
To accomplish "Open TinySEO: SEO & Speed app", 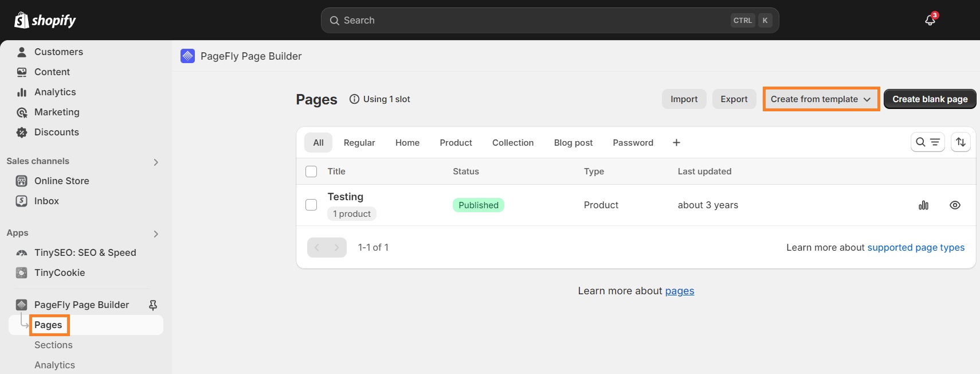I will click(x=86, y=252).
